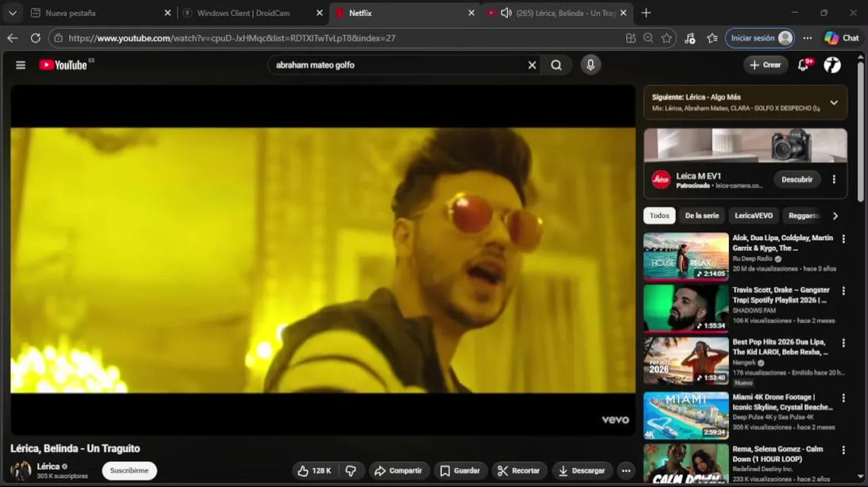Close the Nueva pestaña tab

(x=168, y=13)
